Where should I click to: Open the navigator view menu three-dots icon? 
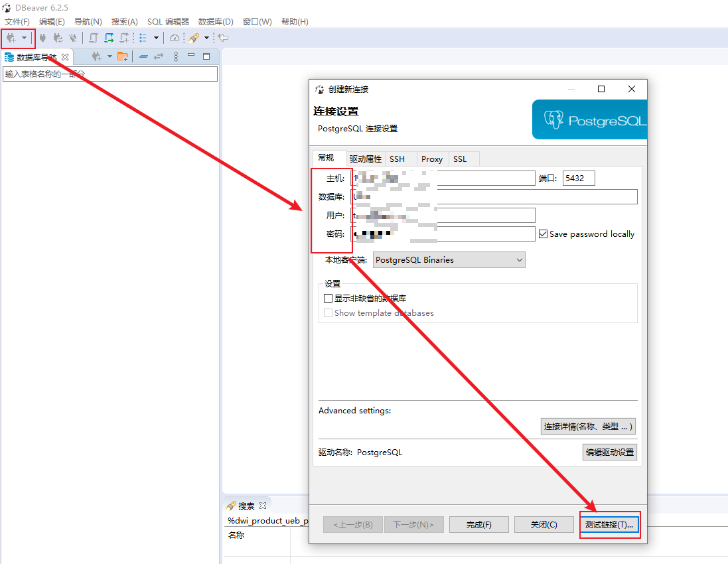176,56
